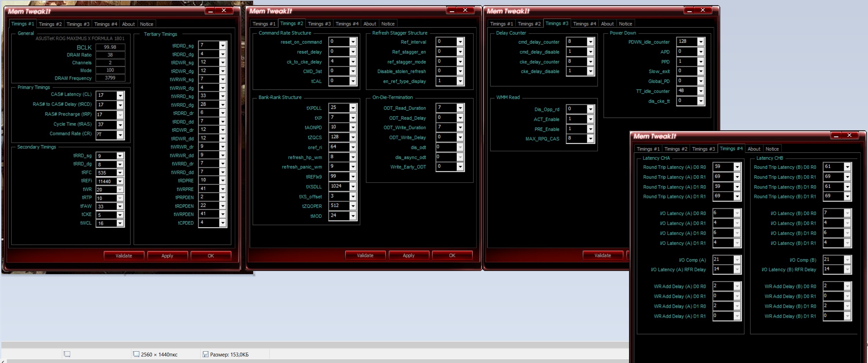Viewport: 868px width, 363px height.
Task: Click Apply in the Primary Timings window
Action: point(167,255)
